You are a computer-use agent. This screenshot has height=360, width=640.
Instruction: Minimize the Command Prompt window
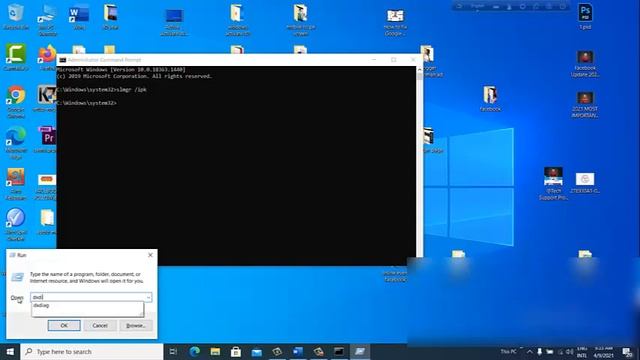[374, 60]
